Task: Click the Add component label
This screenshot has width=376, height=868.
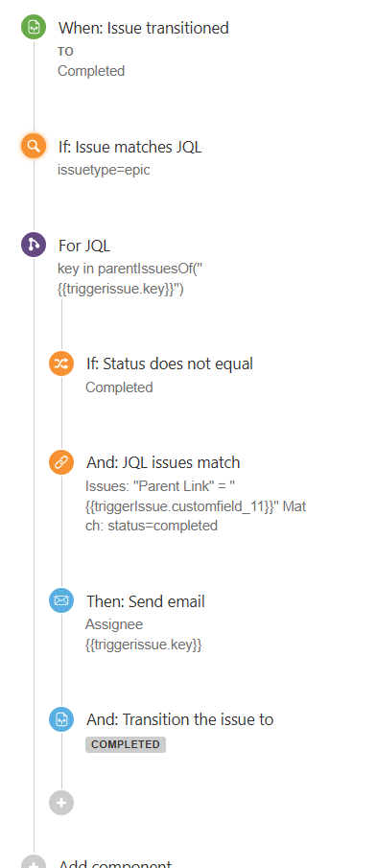Action: [x=115, y=863]
